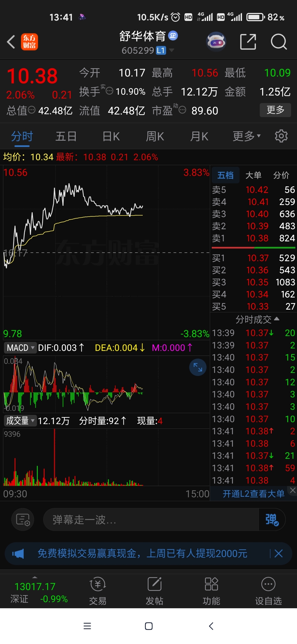Viewport: 297px width, 644px height.
Task: Tap the info icon beside 总值
Action: tap(32, 110)
